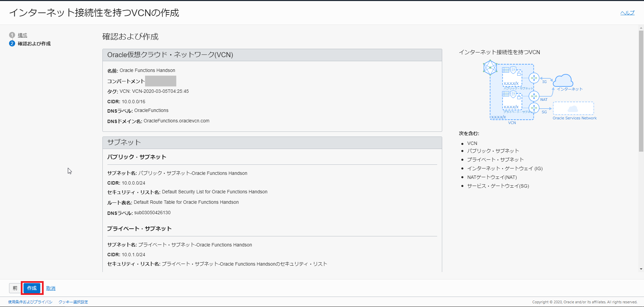Click the Internet Gateway (IG) router icon
This screenshot has width=644, height=307.
pyautogui.click(x=534, y=78)
